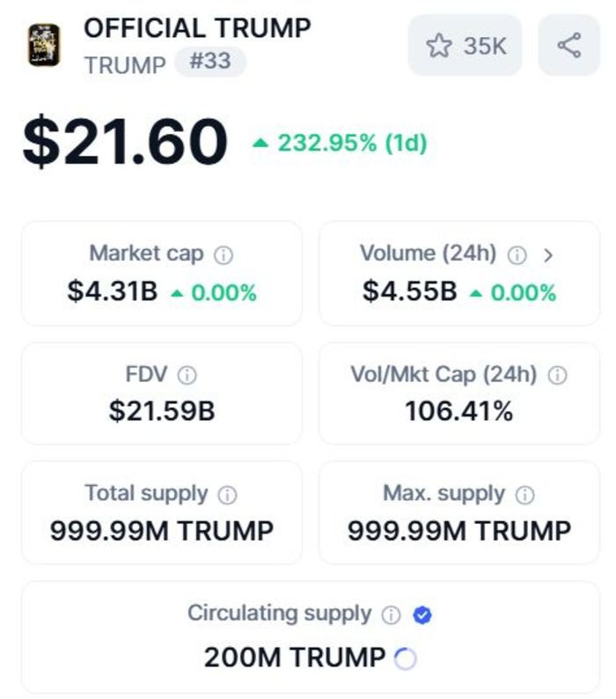Viewport: 616px width, 699px height.
Task: Select the TRUMP ticker symbol text
Action: 125,65
